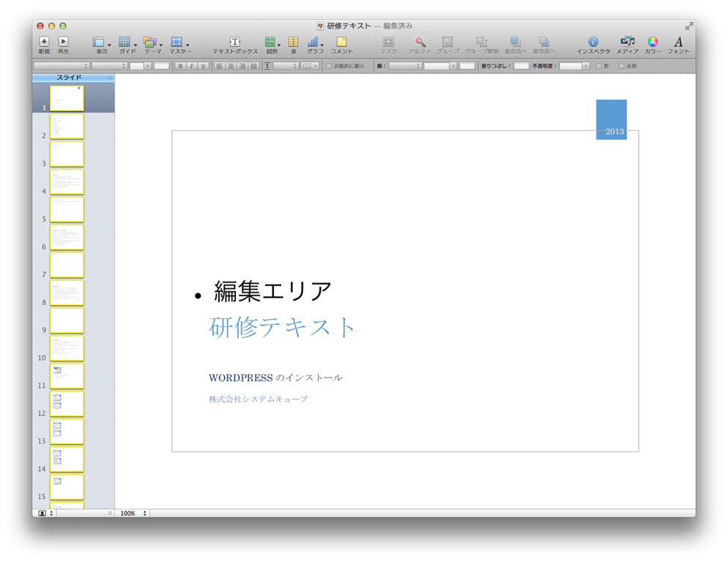Select slide 1 thumbnail
The image size is (728, 562).
67,98
